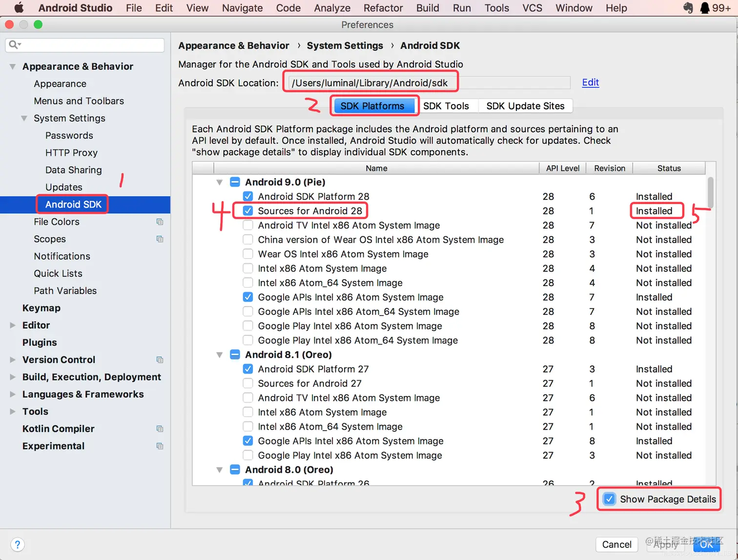Expand the Editor section
This screenshot has height=560, width=738.
pos(13,325)
